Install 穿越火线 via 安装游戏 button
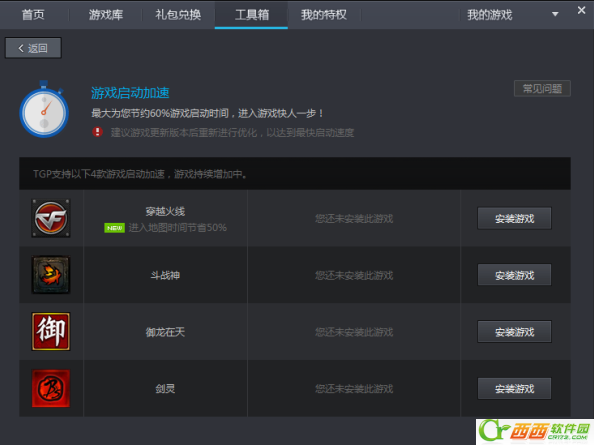The image size is (594, 445). (514, 218)
